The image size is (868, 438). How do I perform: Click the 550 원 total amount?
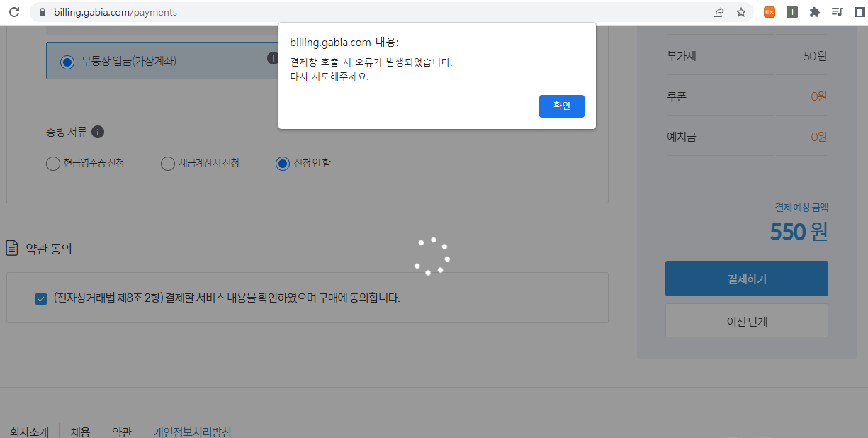tap(799, 232)
